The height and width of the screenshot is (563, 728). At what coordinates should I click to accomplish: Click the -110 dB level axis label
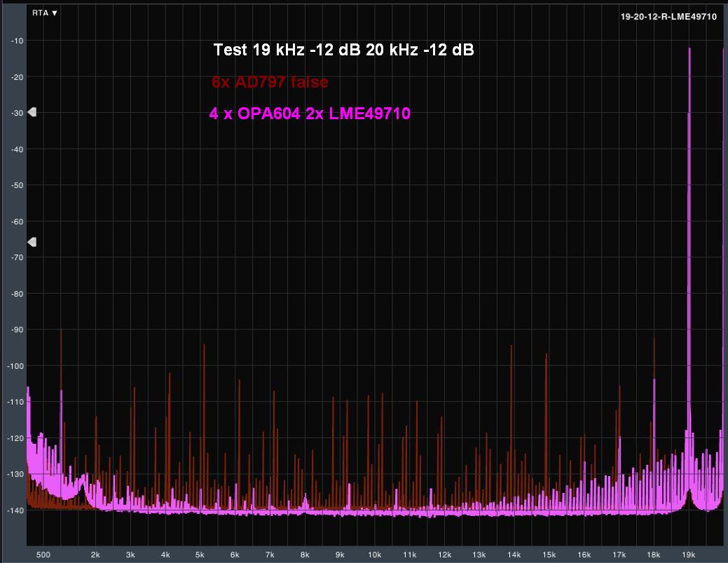[x=16, y=402]
